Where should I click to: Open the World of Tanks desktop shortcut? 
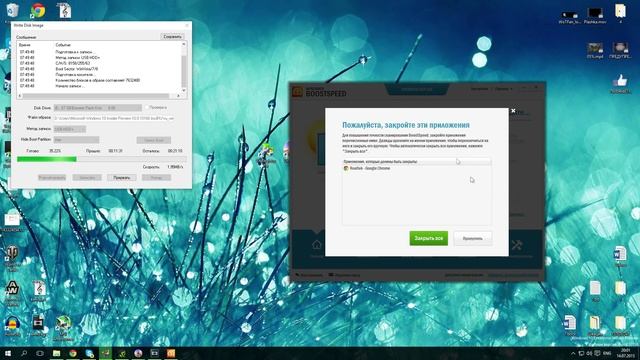pyautogui.click(x=11, y=254)
